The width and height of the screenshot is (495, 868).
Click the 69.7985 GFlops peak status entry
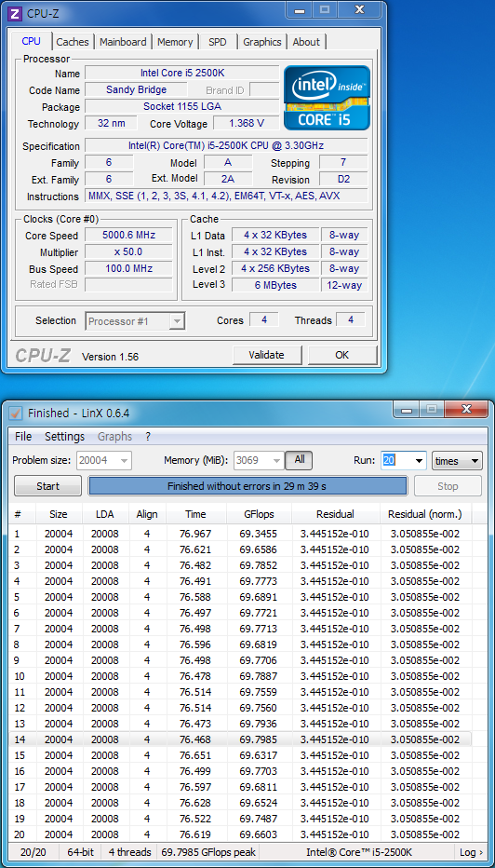coord(208,852)
